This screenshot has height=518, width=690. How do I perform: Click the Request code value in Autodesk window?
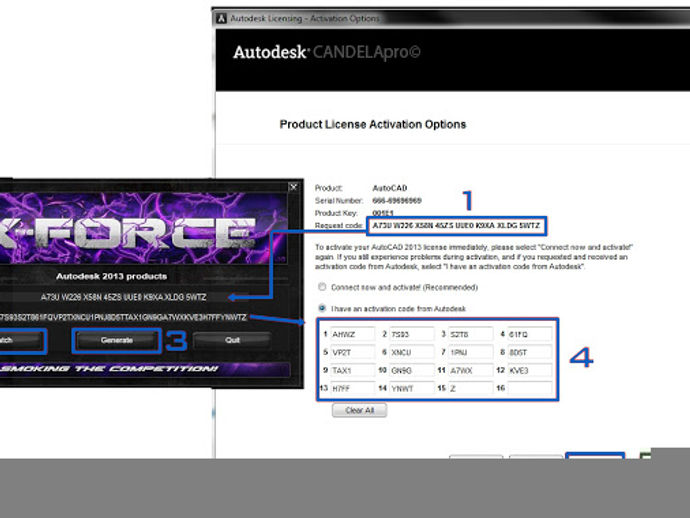tap(456, 225)
